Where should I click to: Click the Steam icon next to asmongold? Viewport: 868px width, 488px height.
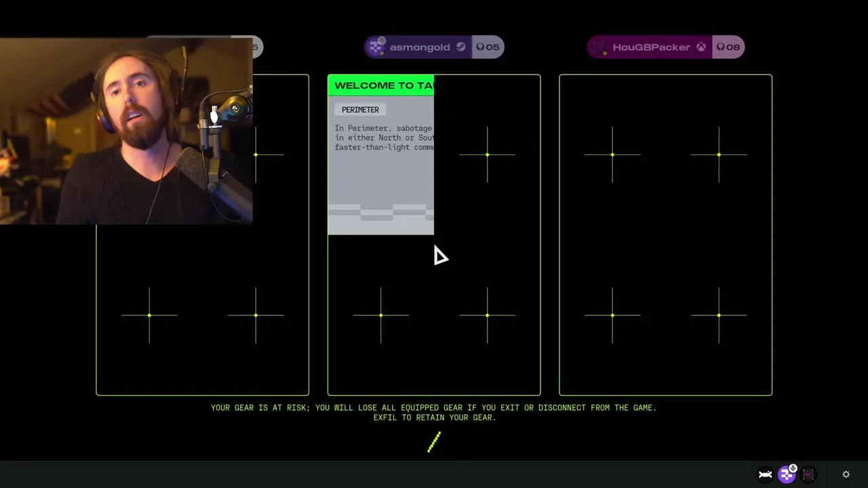pos(461,47)
